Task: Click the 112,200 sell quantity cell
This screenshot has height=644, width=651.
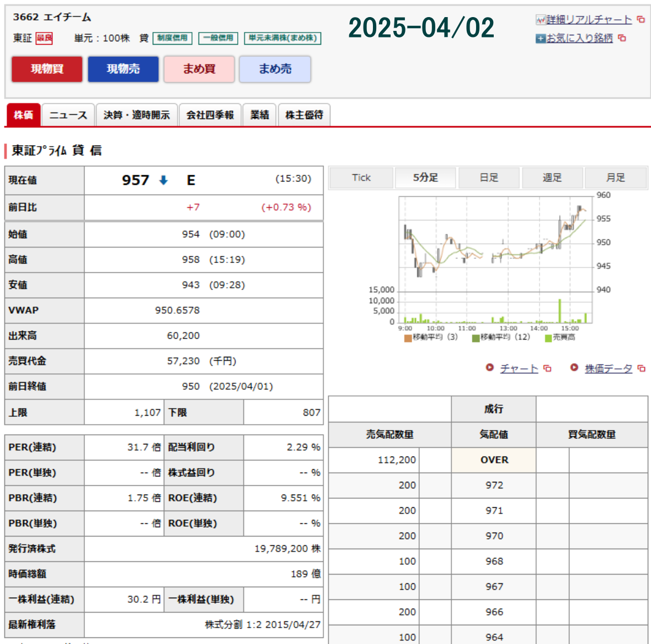Action: [374, 460]
